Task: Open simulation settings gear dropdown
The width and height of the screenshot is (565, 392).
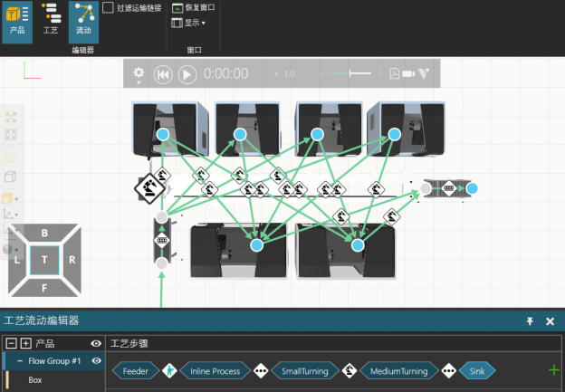Action: point(139,74)
